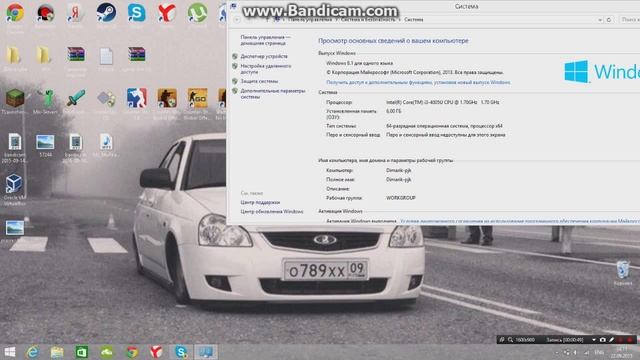Open Chrome from the taskbar
The image size is (640, 360).
pos(132,352)
